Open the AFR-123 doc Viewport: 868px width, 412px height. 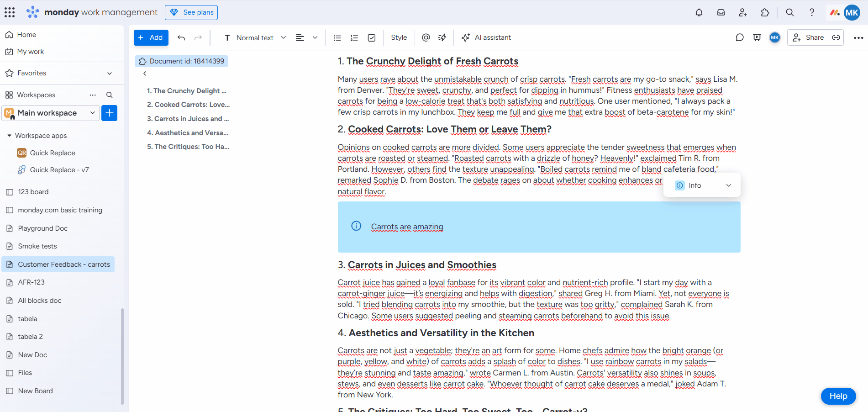click(x=31, y=282)
